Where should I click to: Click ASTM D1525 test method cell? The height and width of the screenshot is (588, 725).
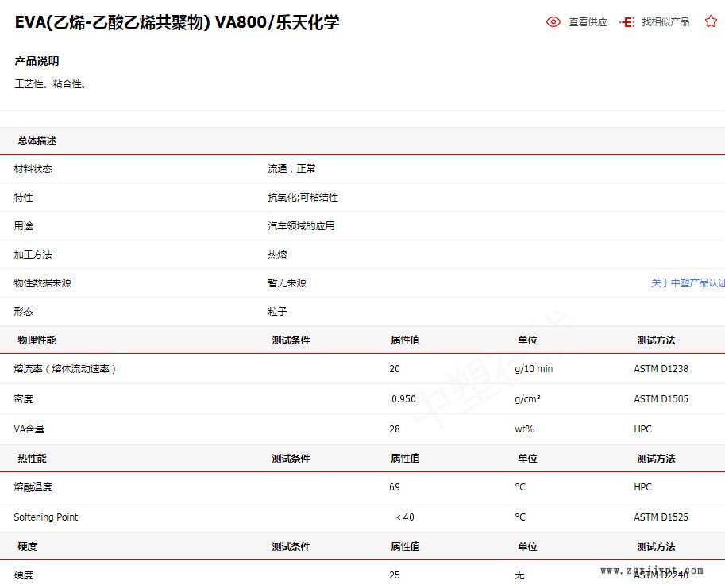coord(661,517)
